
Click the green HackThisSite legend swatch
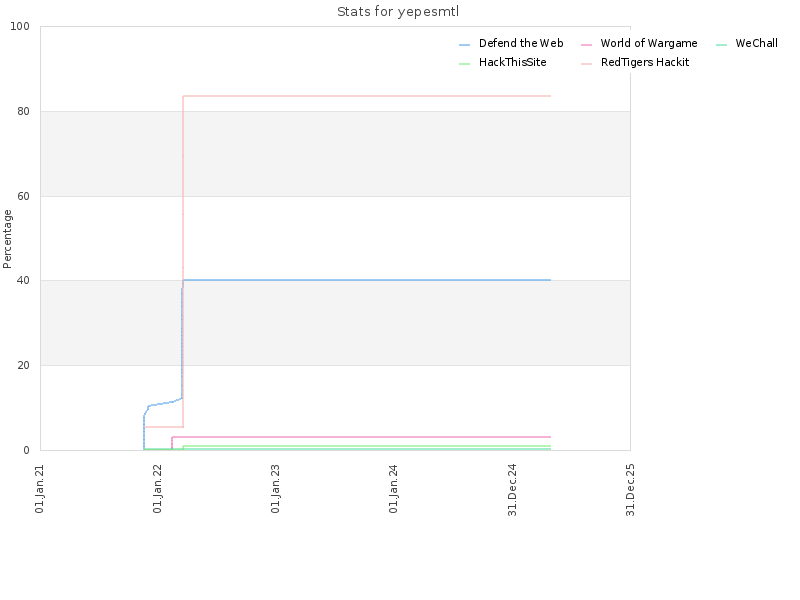(464, 64)
